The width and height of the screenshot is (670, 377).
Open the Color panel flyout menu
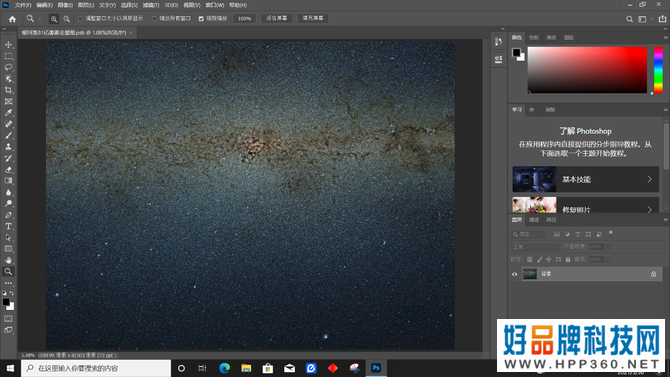[665, 38]
